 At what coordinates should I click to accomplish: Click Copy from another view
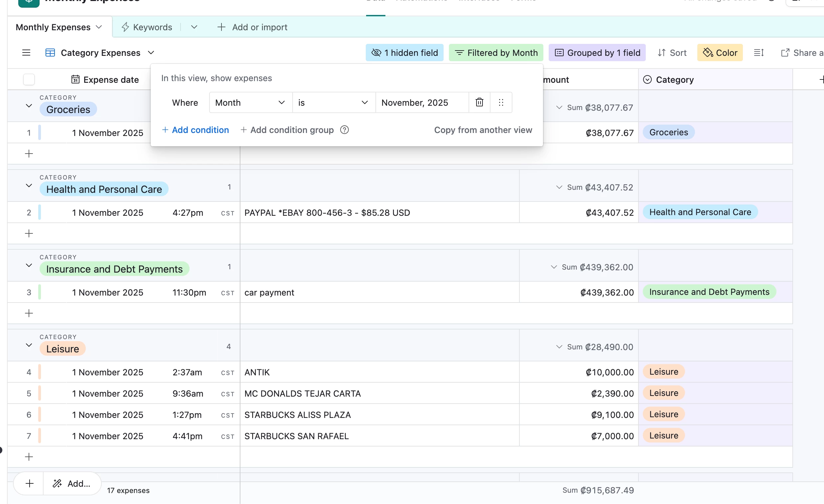click(483, 130)
